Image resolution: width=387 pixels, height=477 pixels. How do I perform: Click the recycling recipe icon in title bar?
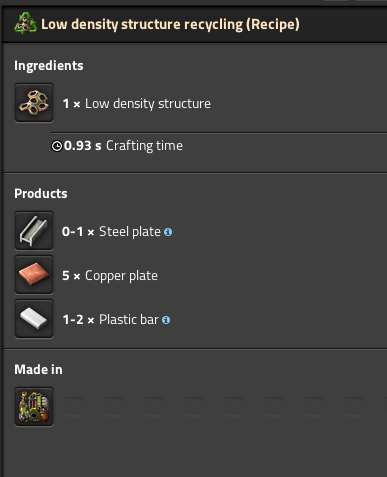click(x=26, y=23)
